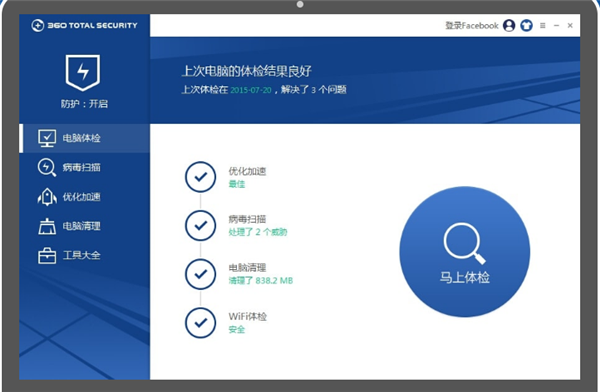Image resolution: width=600 pixels, height=392 pixels.
Task: Click the monitor checkmark icon for 电脑体检
Action: pos(47,138)
